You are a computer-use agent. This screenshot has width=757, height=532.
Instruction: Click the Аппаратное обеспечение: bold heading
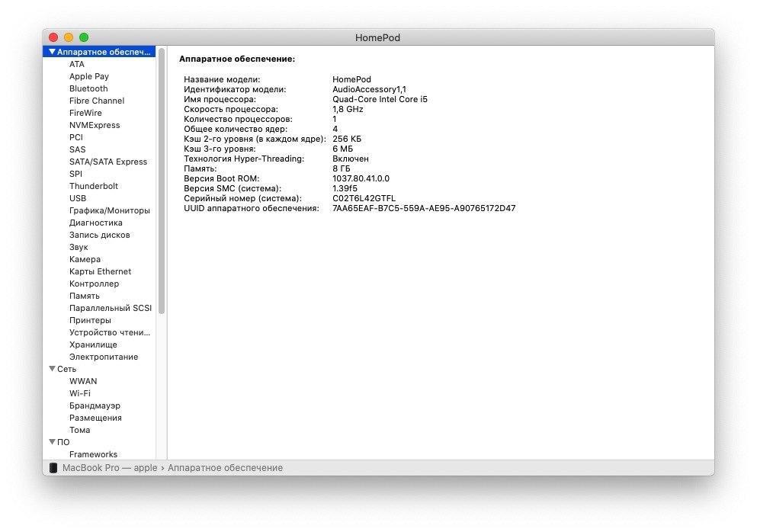point(237,59)
